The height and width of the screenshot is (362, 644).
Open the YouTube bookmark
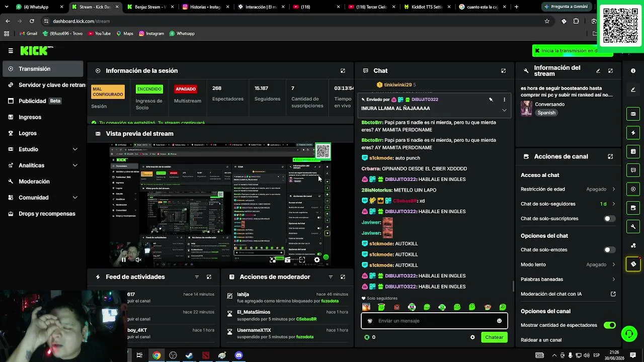tap(99, 34)
